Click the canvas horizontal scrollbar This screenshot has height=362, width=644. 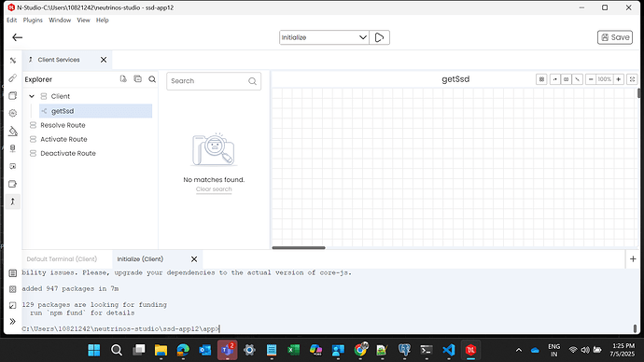tap(299, 247)
